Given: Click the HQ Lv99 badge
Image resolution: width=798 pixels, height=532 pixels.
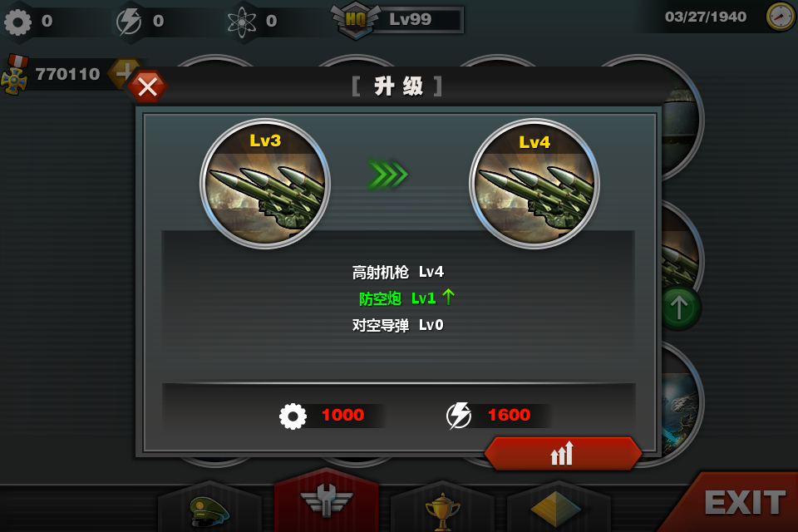Looking at the screenshot, I should point(397,20).
